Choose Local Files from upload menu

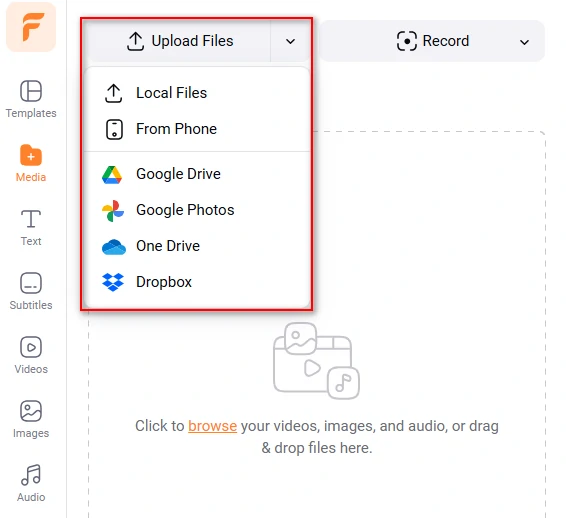coord(197,93)
